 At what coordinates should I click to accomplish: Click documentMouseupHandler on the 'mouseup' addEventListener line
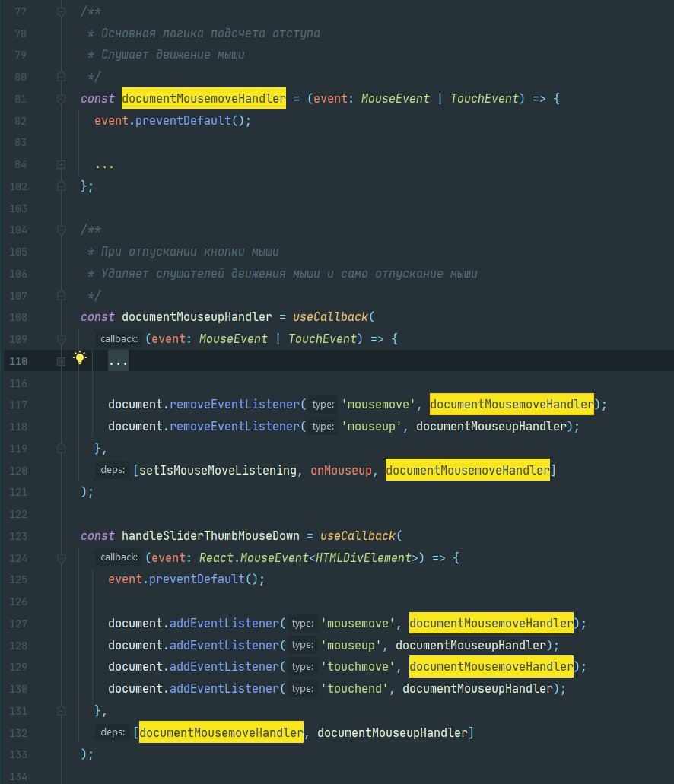pyautogui.click(x=471, y=645)
